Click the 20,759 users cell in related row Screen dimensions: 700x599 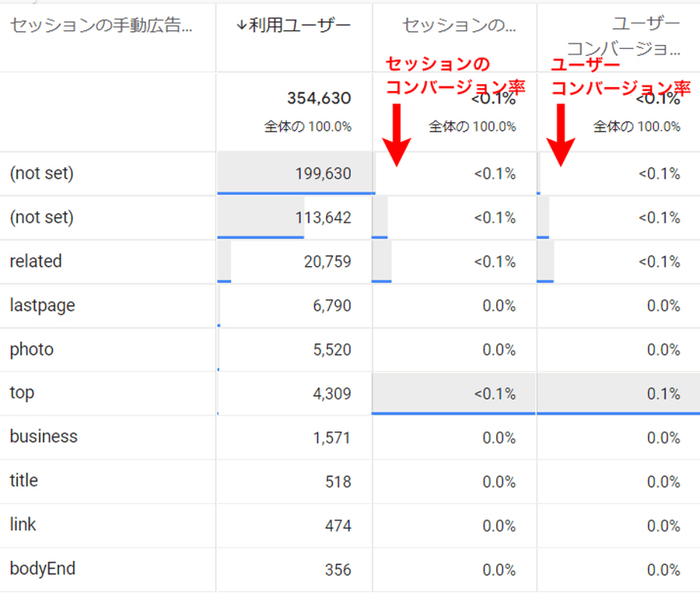[x=327, y=261]
